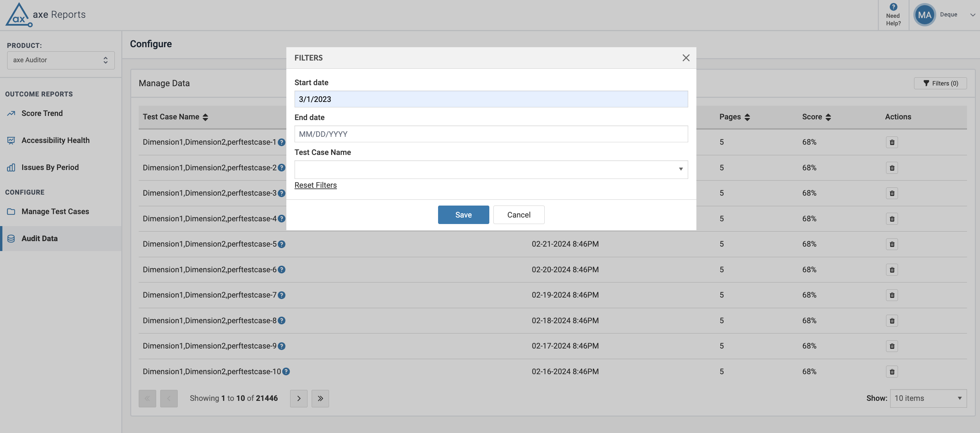Toggle sorting on the Score column
Image resolution: width=980 pixels, height=433 pixels.
[x=828, y=117]
